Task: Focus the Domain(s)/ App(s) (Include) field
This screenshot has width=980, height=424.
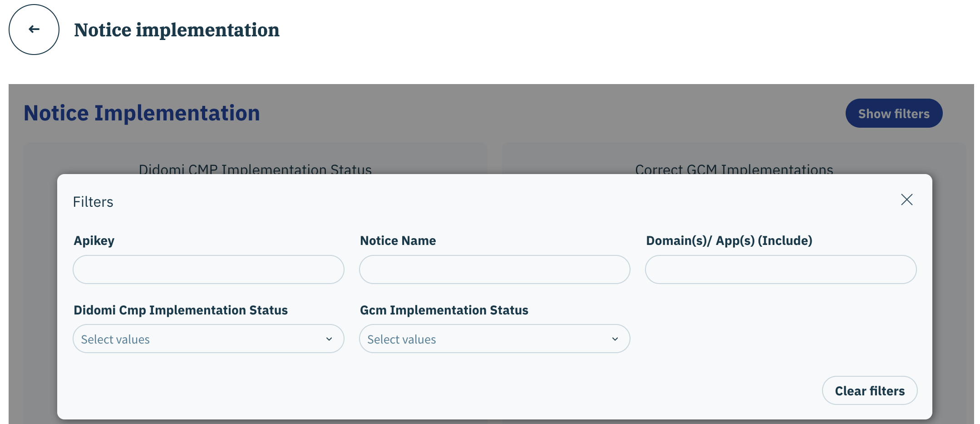Action: coord(780,269)
